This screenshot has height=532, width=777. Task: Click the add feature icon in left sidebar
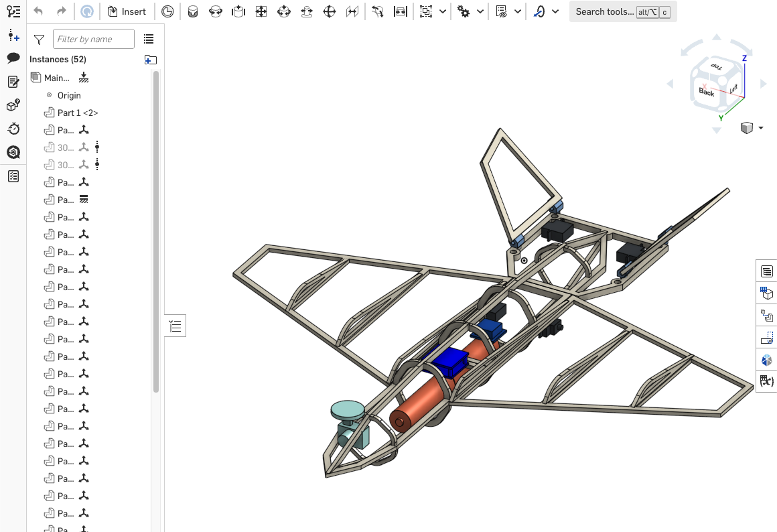13,36
